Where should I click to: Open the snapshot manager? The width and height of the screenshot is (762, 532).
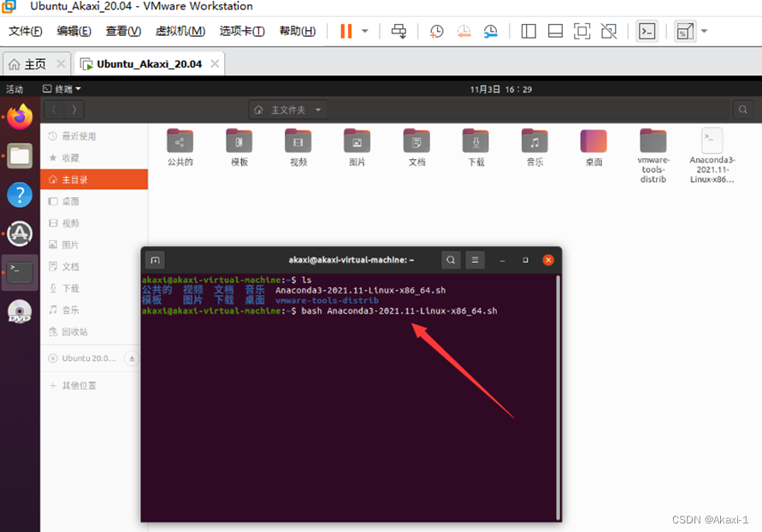point(491,32)
